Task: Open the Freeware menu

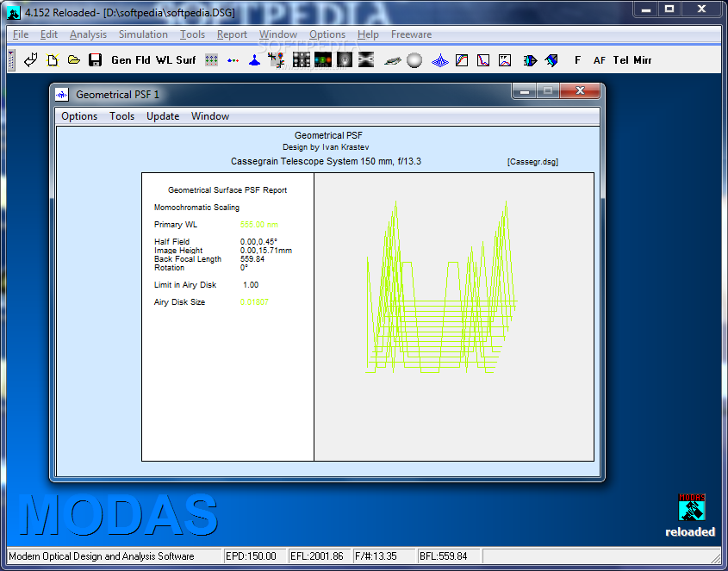Action: coord(411,34)
